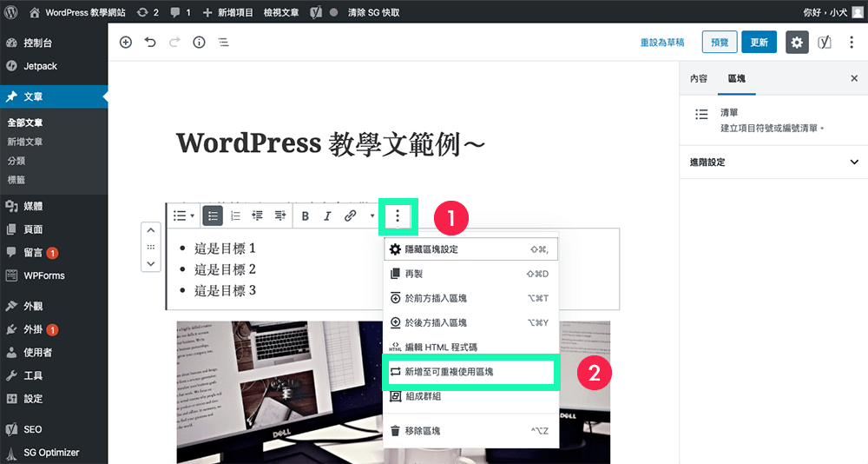868x464 pixels.
Task: Click the post title WordPress 教學文範例
Action: pos(331,144)
